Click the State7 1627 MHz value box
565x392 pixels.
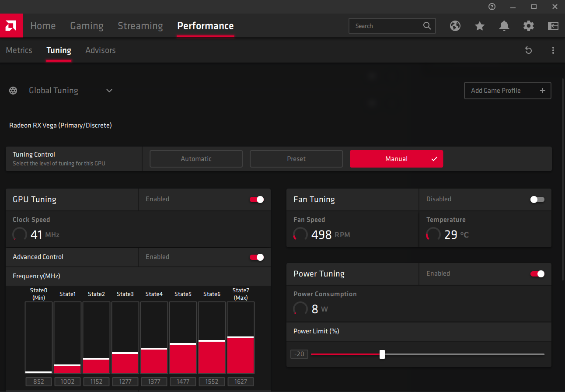(x=241, y=381)
